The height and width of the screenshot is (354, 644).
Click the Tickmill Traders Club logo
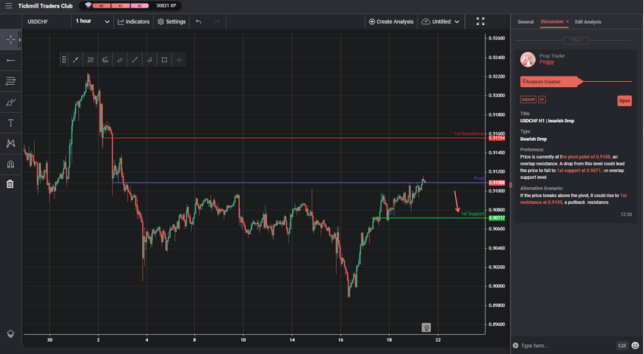click(46, 6)
